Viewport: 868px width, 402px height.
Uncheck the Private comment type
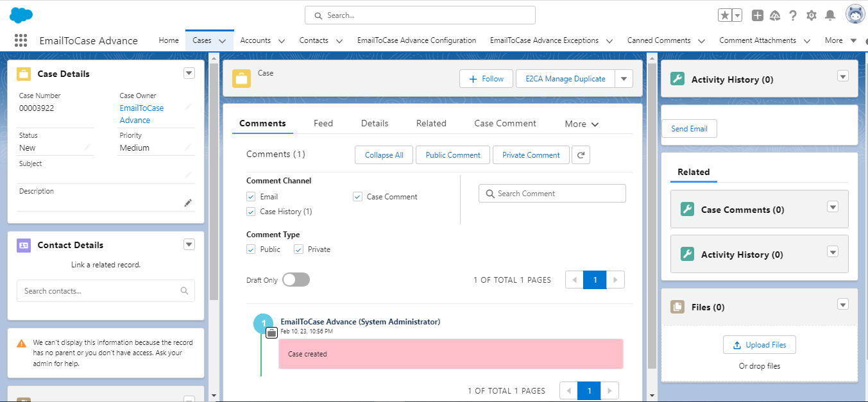[298, 249]
